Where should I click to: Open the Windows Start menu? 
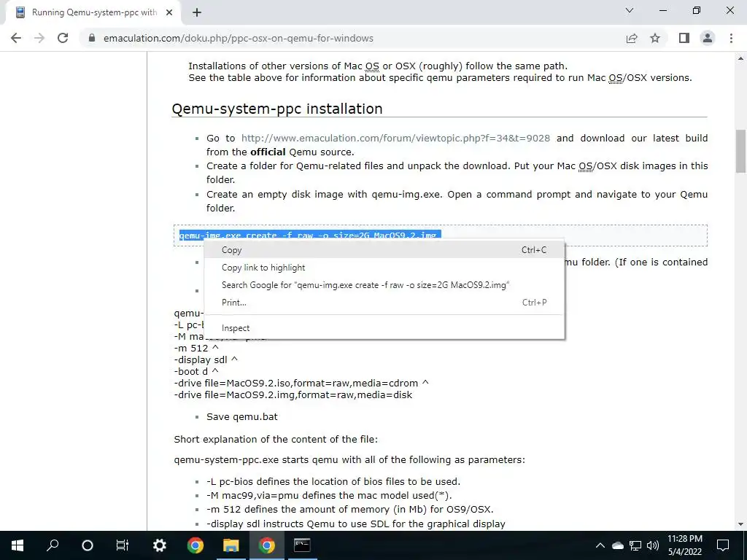tap(18, 545)
